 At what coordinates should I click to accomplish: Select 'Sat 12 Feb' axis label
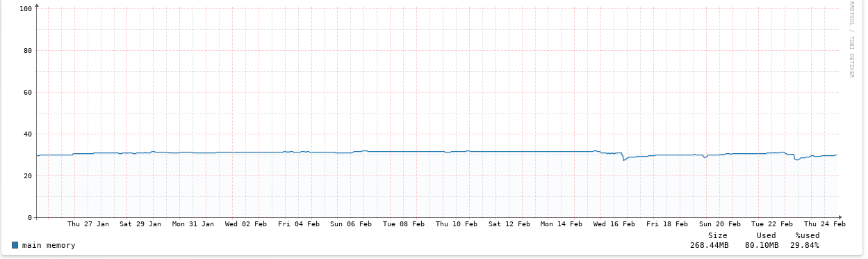pos(509,224)
